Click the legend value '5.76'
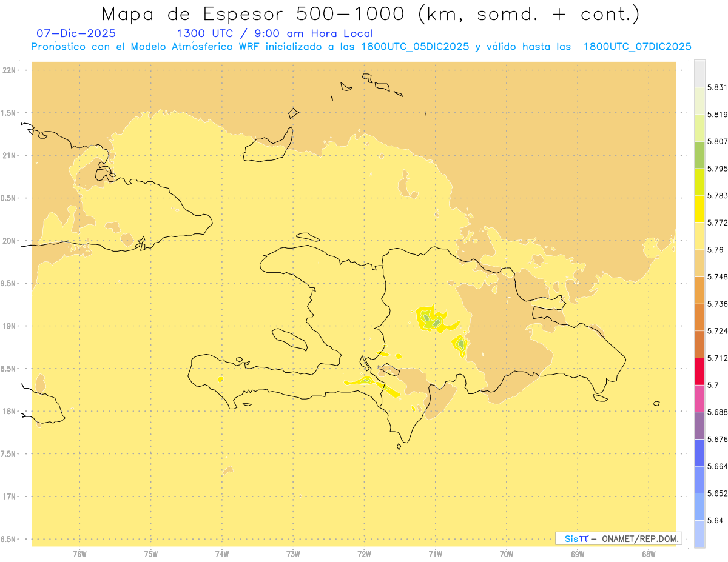The height and width of the screenshot is (562, 728). point(715,250)
